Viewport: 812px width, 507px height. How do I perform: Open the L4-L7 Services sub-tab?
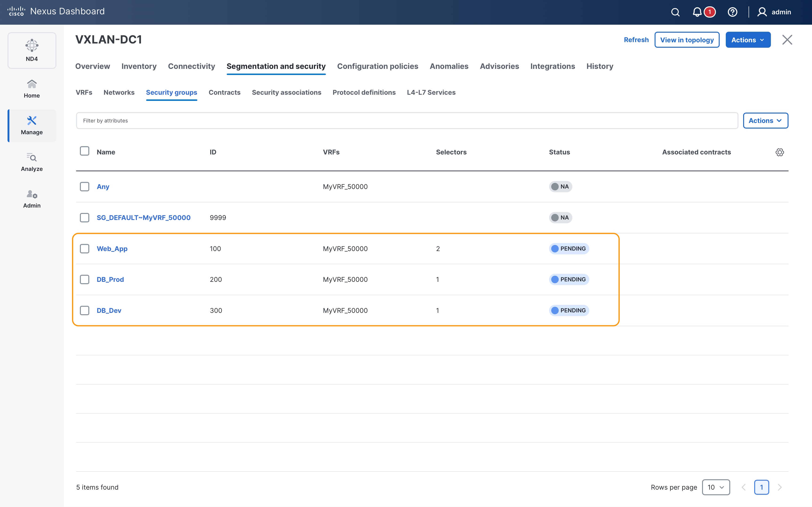coord(431,92)
